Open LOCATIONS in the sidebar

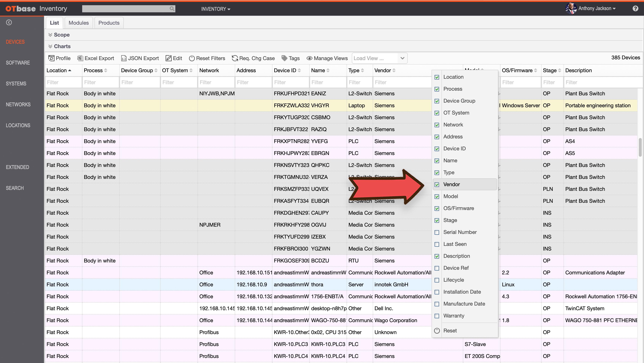coord(18,125)
